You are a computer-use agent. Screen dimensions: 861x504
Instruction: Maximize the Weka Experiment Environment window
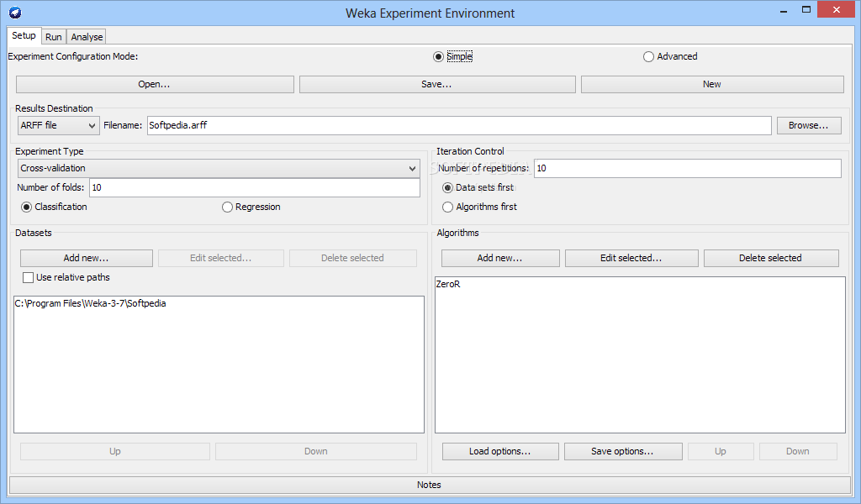pyautogui.click(x=806, y=10)
